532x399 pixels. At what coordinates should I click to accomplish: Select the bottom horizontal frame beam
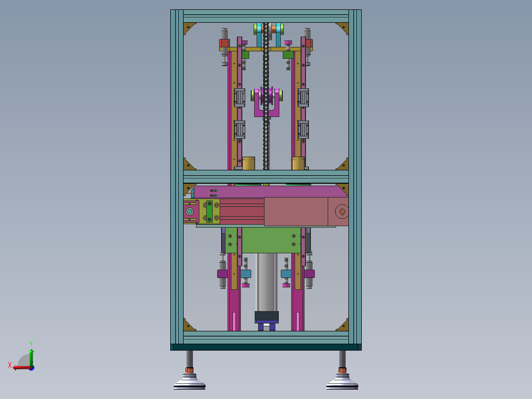click(266, 338)
